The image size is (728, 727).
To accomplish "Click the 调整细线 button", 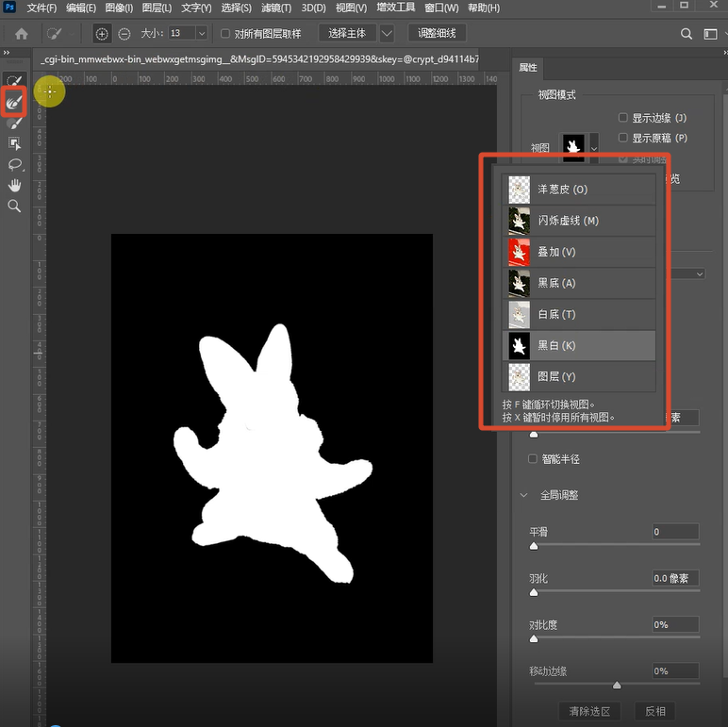I will click(x=437, y=33).
